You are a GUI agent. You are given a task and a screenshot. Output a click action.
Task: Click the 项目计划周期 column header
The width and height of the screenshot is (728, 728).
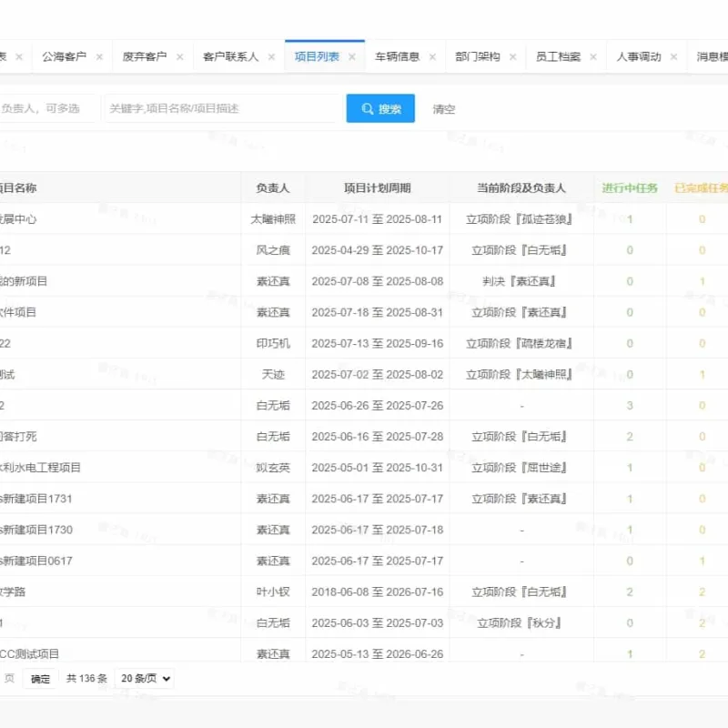pos(377,188)
